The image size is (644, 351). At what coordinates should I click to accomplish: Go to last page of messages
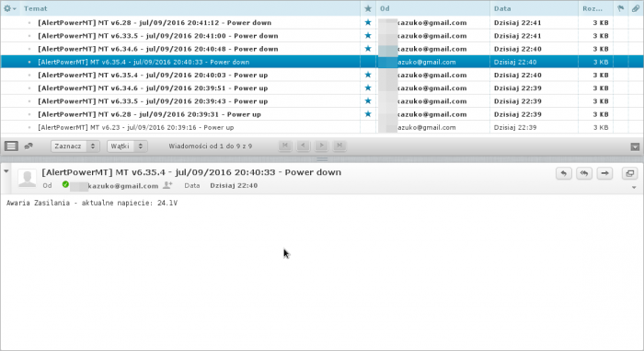pos(339,146)
